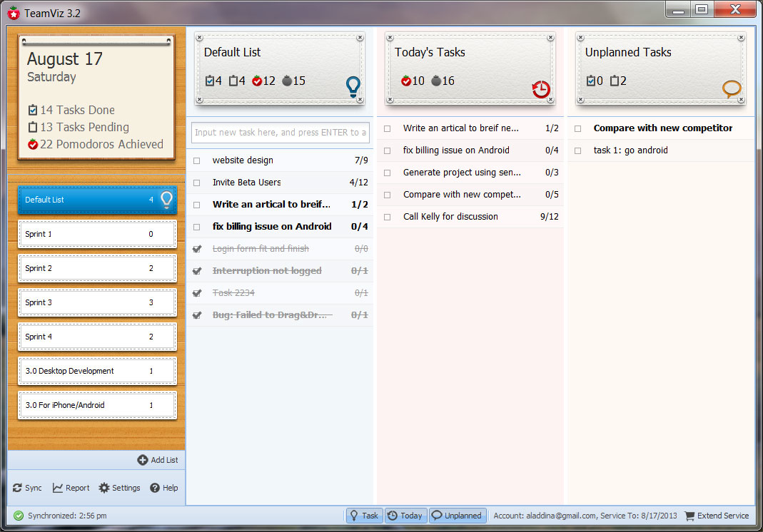763x532 pixels.
Task: Click the Extend Service cart icon
Action: click(689, 516)
